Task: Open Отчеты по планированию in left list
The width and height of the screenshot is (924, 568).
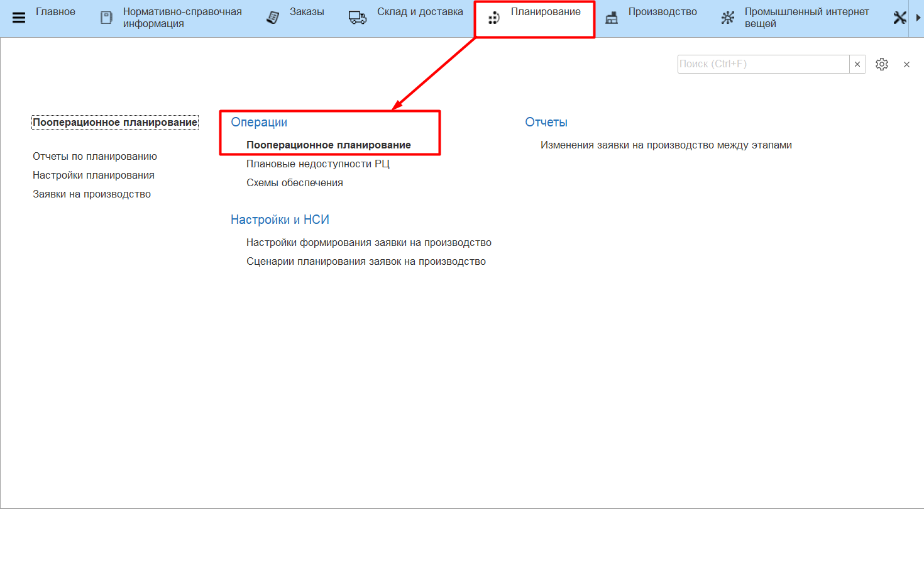Action: (95, 156)
